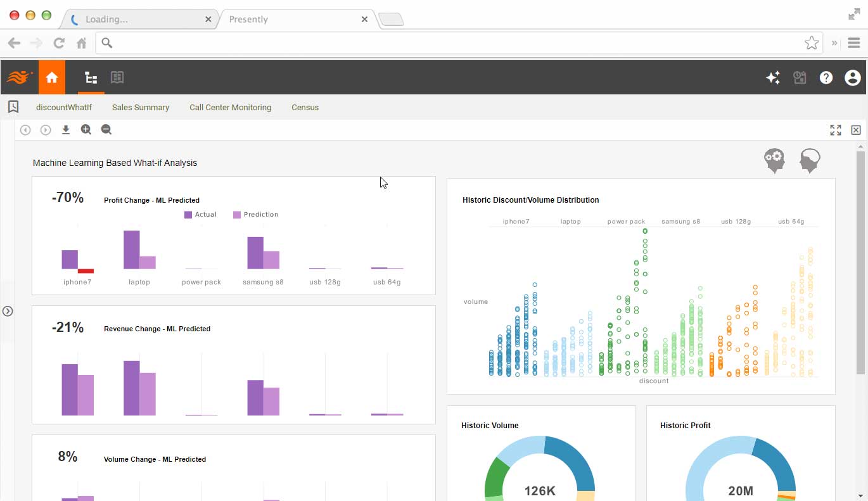868x501 pixels.
Task: Click the Presently browser tab
Action: click(248, 19)
